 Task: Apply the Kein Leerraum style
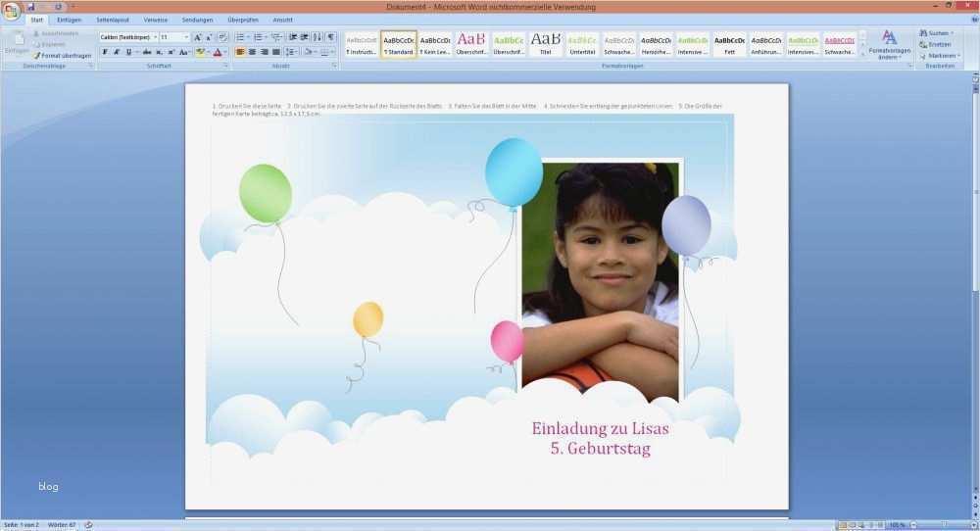[x=435, y=44]
